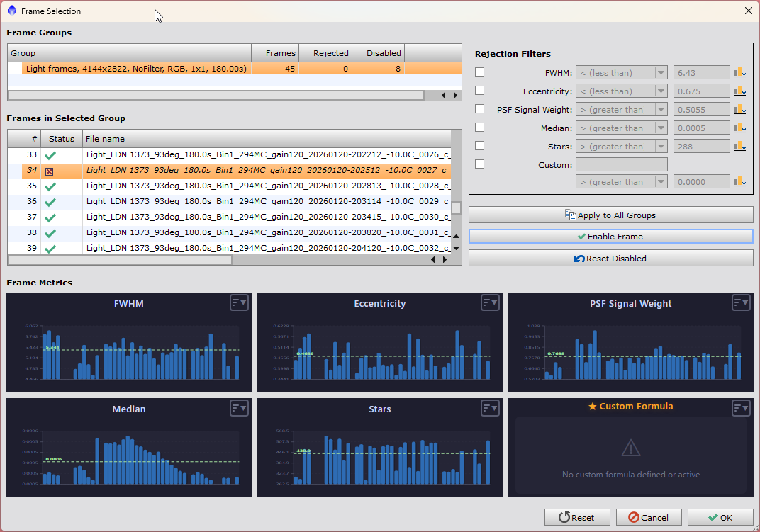Viewport: 760px width, 532px height.
Task: Toggle the Median rejection filter checkbox
Action: click(x=480, y=128)
